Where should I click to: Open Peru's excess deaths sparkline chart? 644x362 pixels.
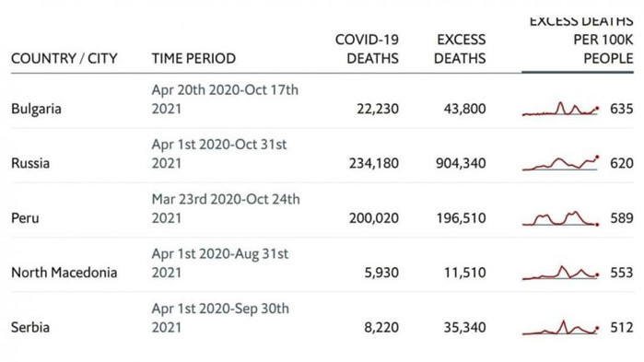click(x=561, y=218)
